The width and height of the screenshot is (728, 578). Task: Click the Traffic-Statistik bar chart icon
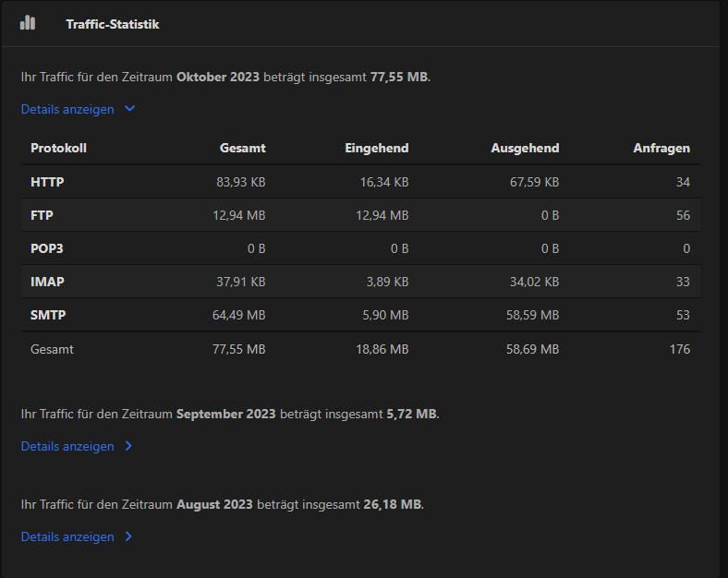28,23
